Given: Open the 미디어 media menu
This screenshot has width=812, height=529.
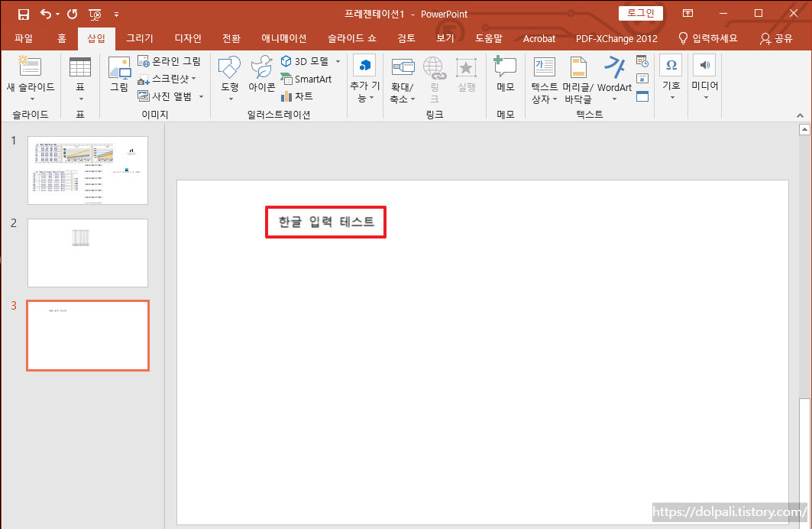Looking at the screenshot, I should (705, 78).
